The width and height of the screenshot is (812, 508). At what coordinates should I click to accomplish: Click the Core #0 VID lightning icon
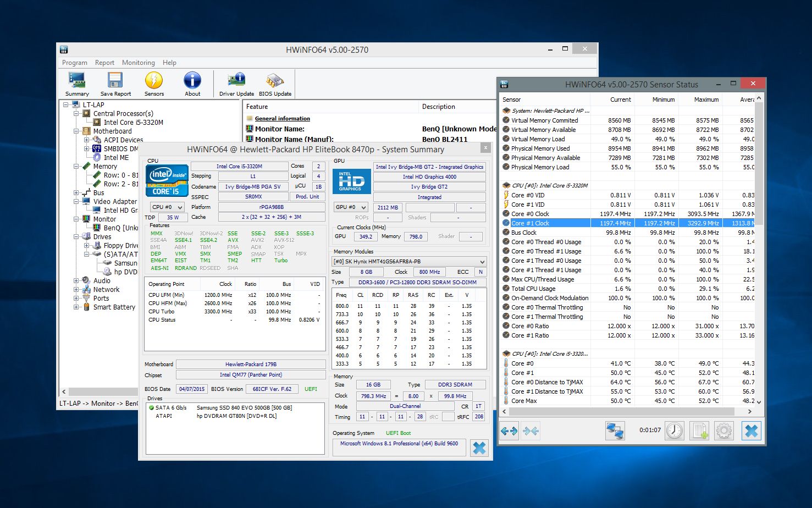[x=506, y=195]
